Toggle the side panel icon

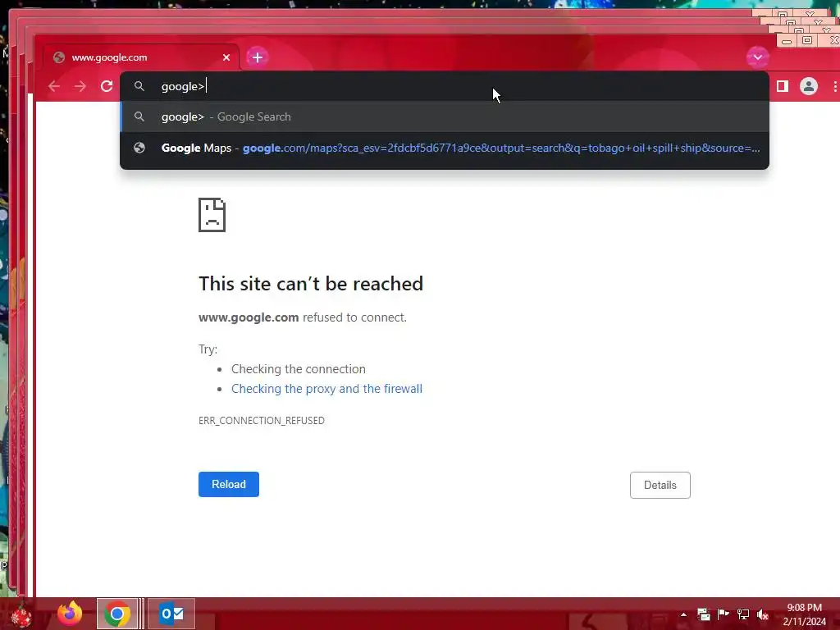(782, 86)
